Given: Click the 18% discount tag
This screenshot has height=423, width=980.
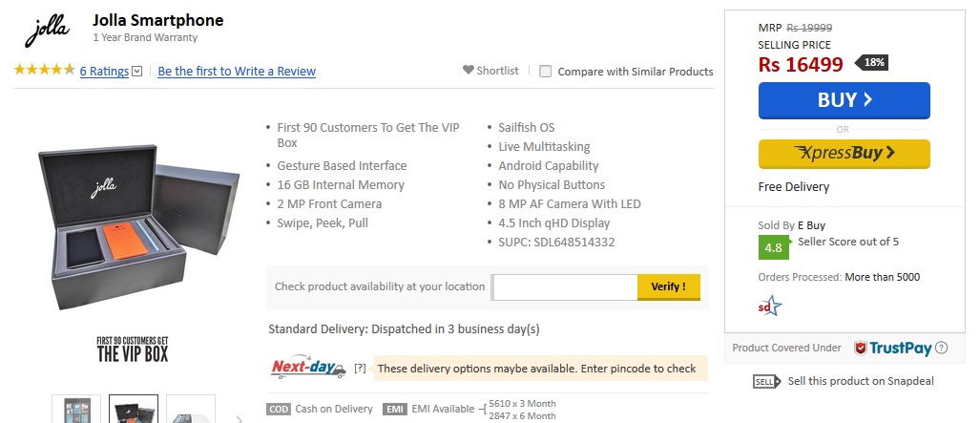Looking at the screenshot, I should [x=872, y=63].
